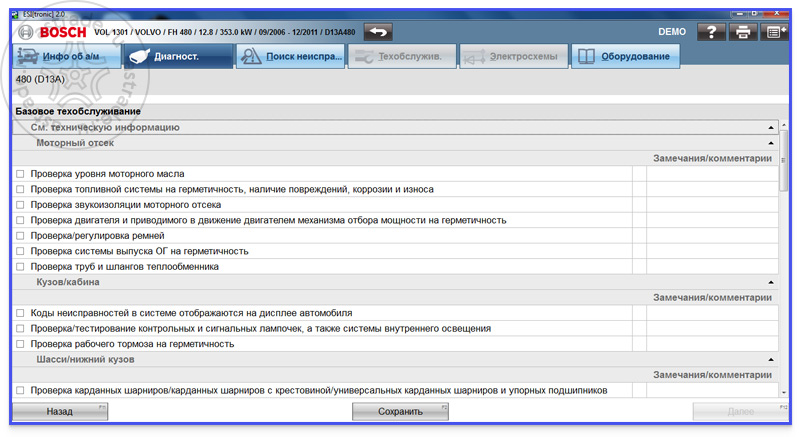Check Проверка/тестирование контрольных и сигнальных лампочек

tap(20, 329)
